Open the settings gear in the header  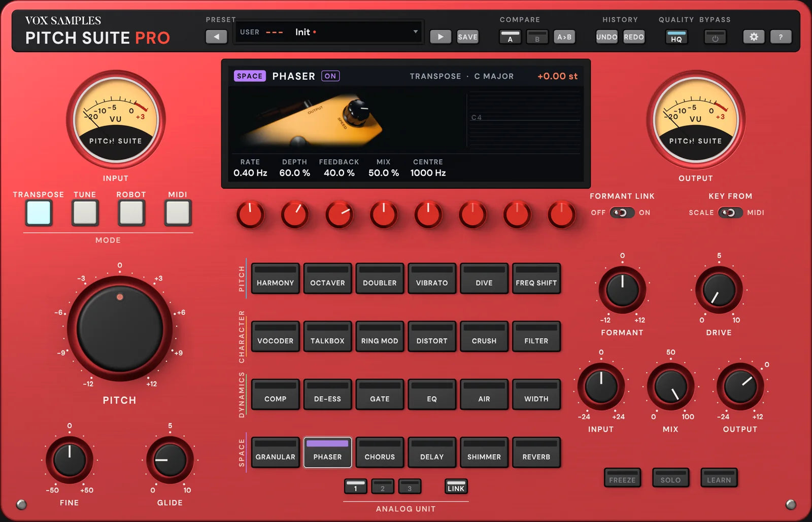point(754,37)
